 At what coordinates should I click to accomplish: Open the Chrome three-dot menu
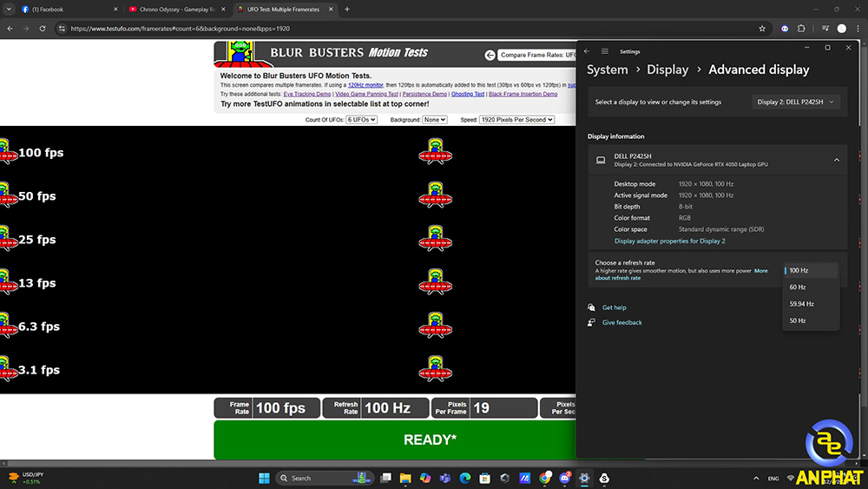[858, 29]
